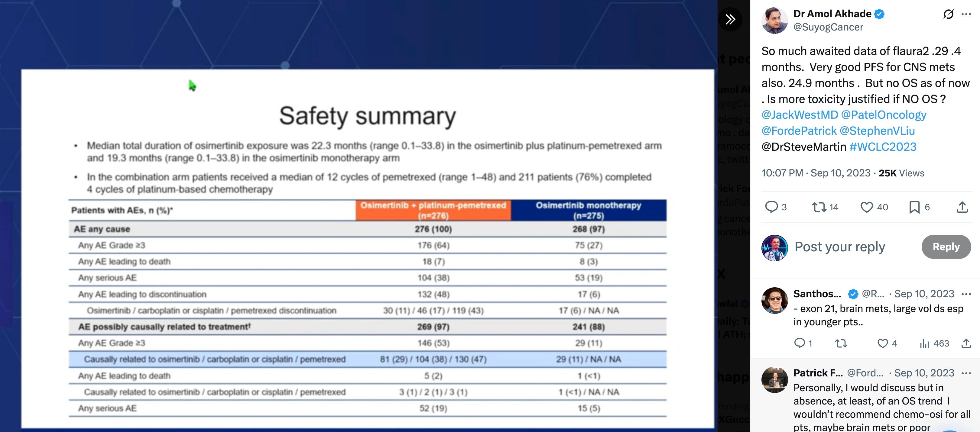Bookmark the main tweet
The image size is (980, 432).
tap(915, 207)
